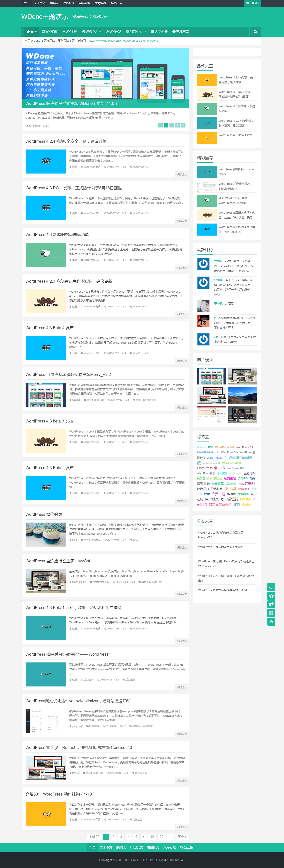
Task: Go to 首页 in main green navbar
Action: coord(32,32)
